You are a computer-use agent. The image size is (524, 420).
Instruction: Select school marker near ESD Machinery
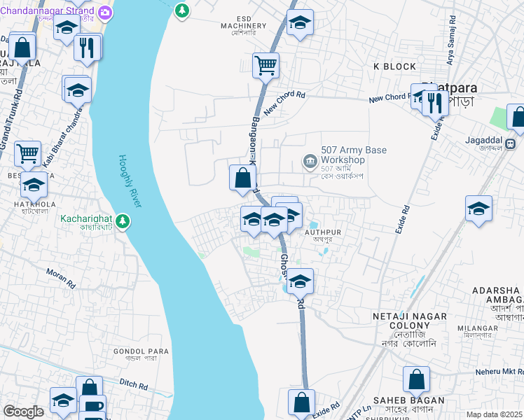coord(300,22)
